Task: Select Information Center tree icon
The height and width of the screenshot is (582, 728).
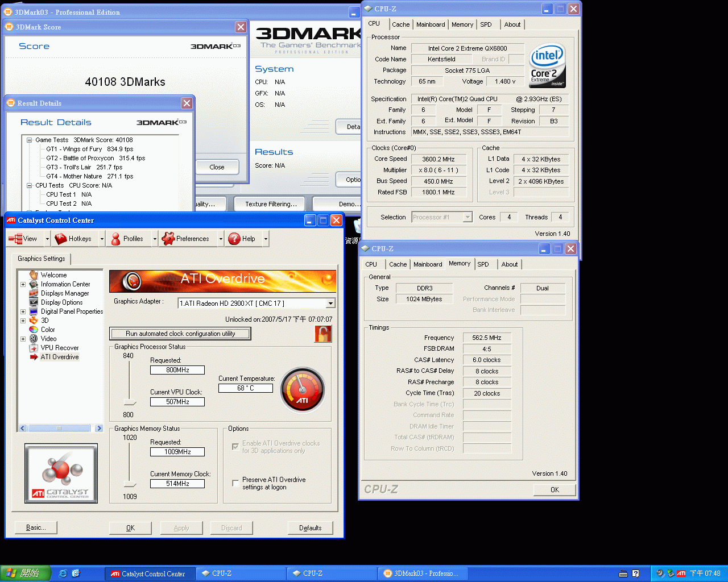Action: point(34,284)
